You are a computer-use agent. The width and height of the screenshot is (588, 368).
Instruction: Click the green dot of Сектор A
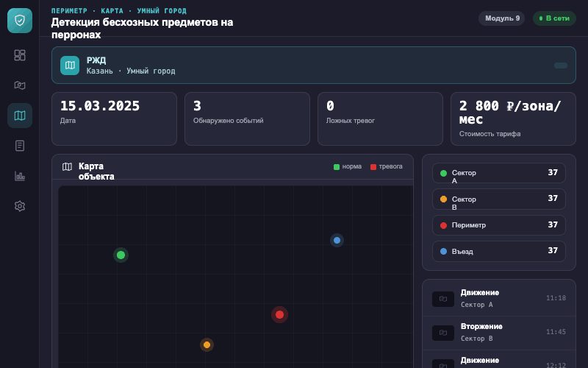[443, 173]
